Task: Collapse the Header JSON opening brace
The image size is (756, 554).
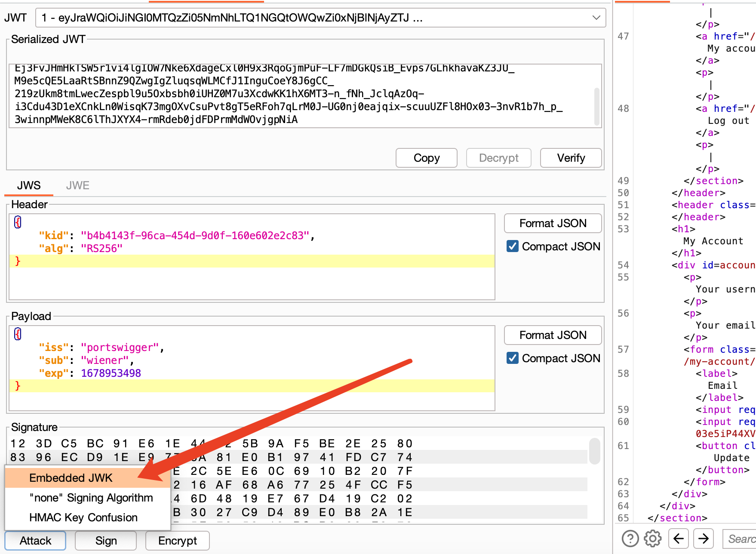Action: [x=18, y=222]
